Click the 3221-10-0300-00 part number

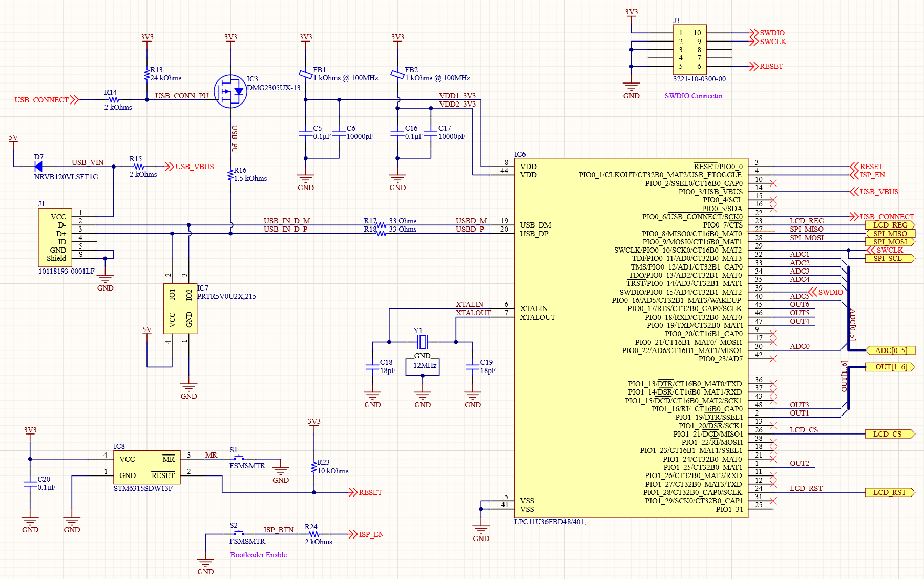click(699, 79)
